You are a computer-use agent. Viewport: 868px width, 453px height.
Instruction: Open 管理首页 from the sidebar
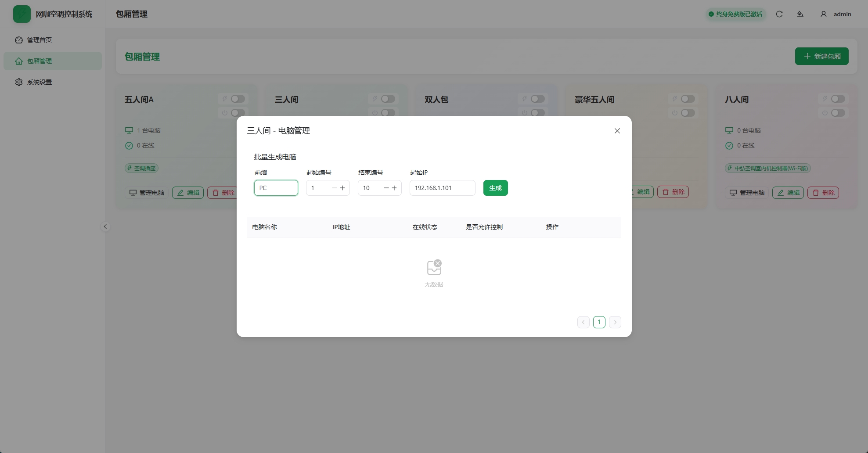[x=40, y=40]
